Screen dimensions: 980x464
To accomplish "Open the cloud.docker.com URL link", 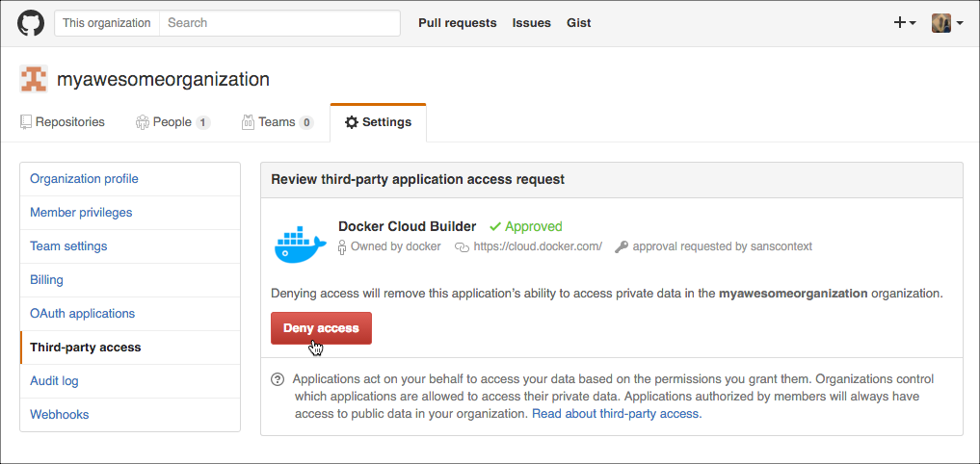I will (538, 246).
